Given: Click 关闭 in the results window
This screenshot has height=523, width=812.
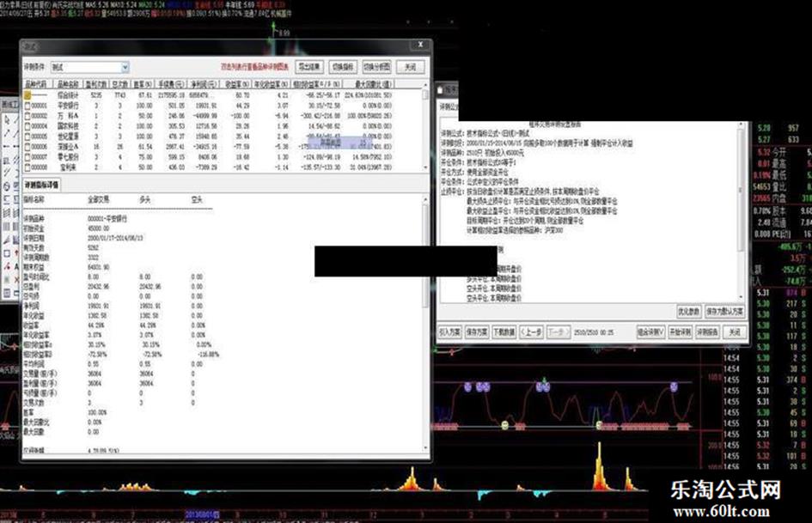Looking at the screenshot, I should click(x=411, y=67).
